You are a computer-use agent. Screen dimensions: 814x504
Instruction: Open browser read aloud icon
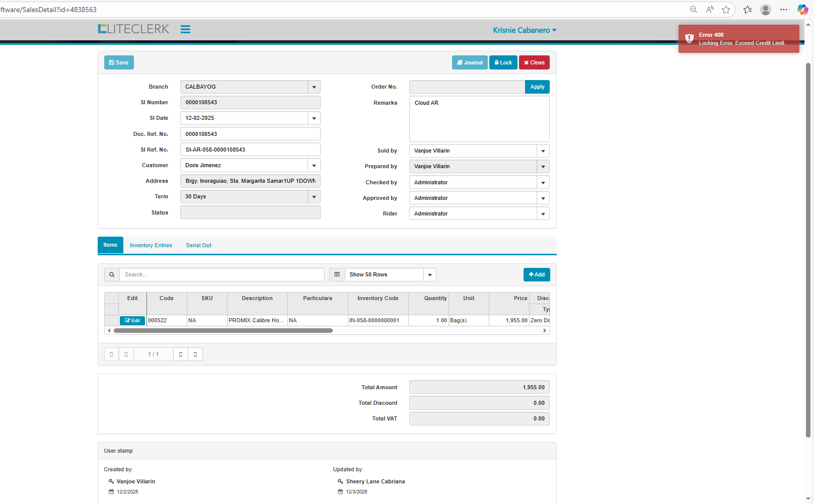(710, 10)
